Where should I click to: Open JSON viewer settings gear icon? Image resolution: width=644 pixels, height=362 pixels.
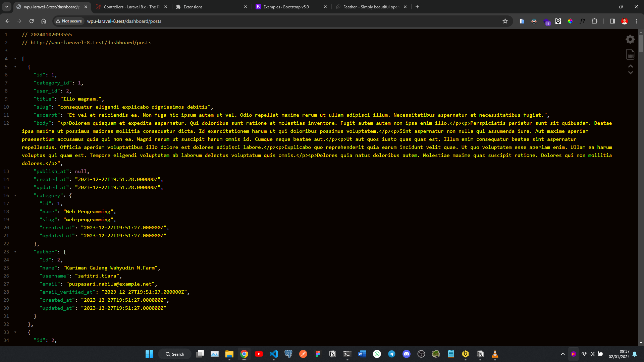630,39
